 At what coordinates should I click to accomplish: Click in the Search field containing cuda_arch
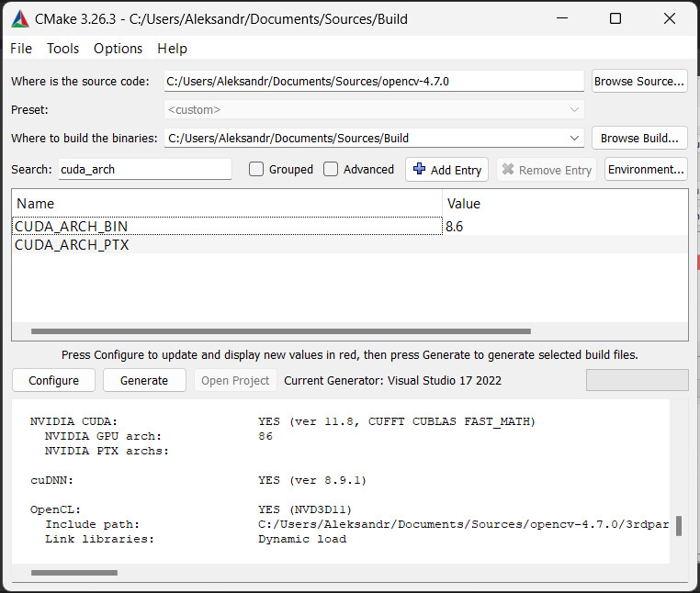point(144,170)
